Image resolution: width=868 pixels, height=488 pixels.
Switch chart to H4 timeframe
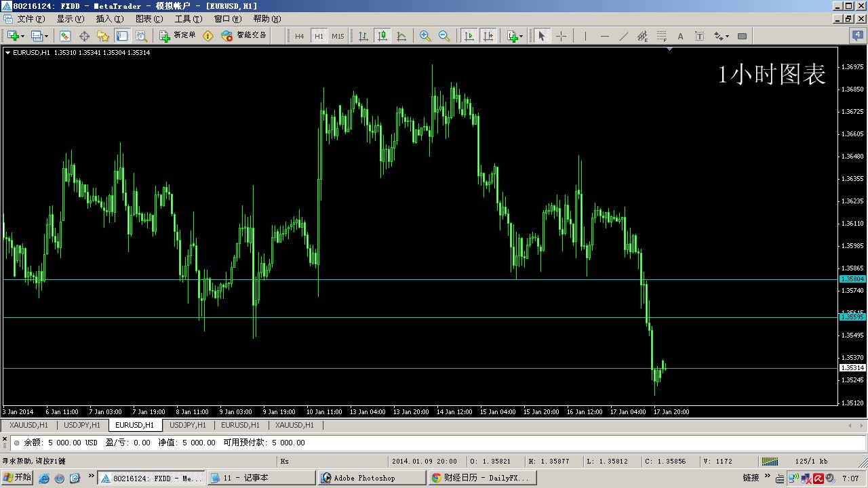point(300,36)
